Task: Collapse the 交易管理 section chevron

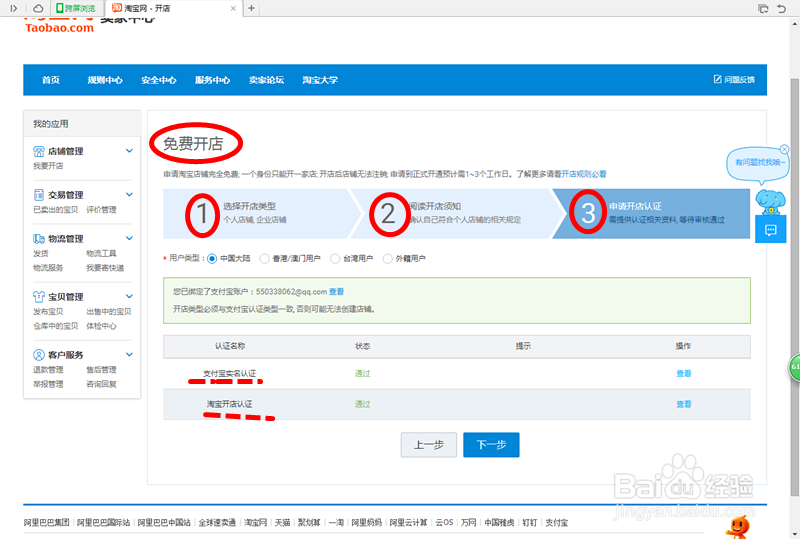Action: pyautogui.click(x=129, y=194)
